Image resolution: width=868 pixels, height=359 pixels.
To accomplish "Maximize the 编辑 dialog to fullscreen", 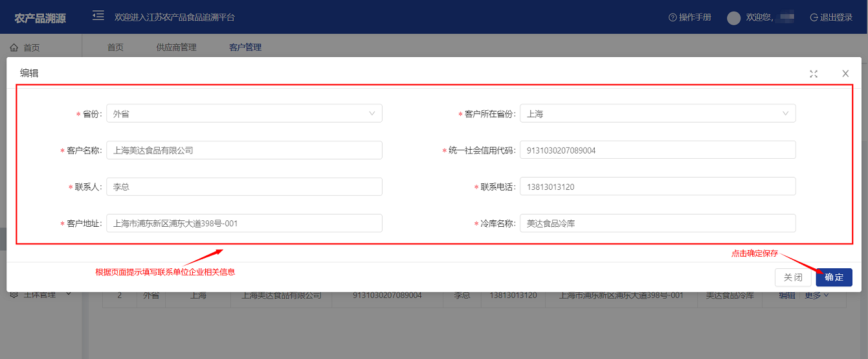I will coord(814,74).
